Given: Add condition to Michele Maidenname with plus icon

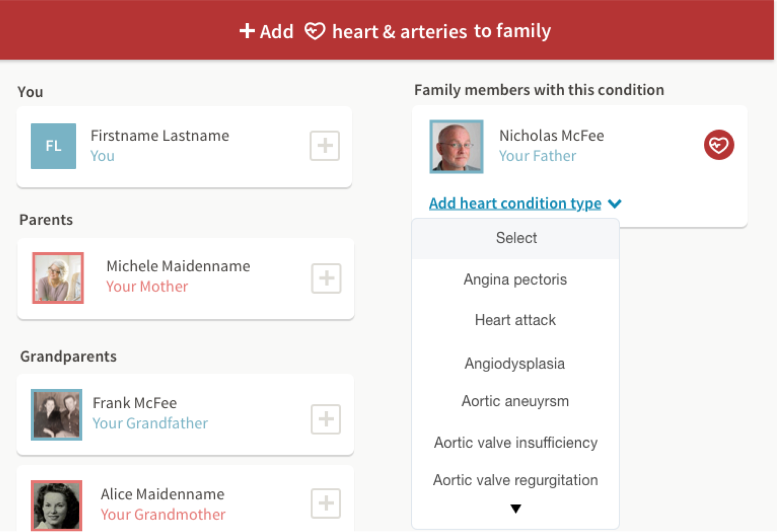Looking at the screenshot, I should tap(326, 278).
